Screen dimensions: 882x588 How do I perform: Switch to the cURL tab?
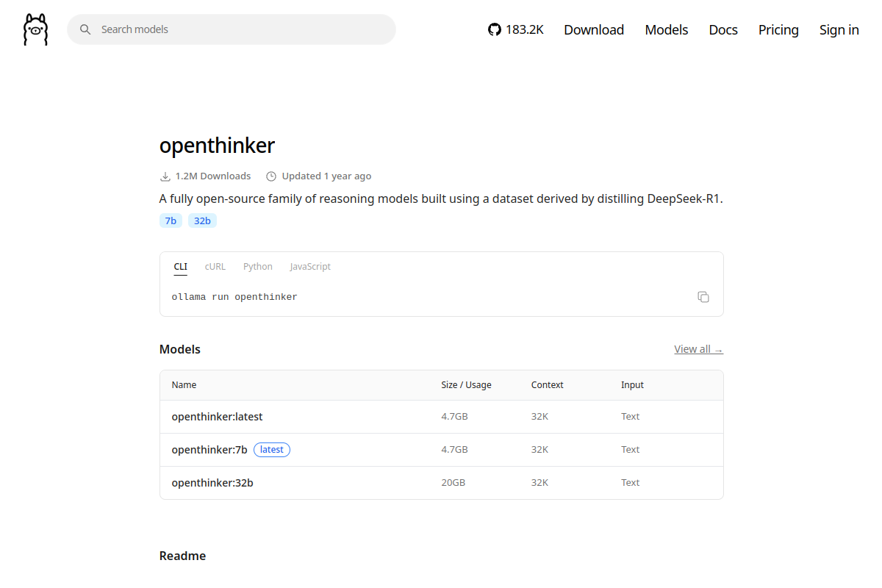click(x=215, y=267)
